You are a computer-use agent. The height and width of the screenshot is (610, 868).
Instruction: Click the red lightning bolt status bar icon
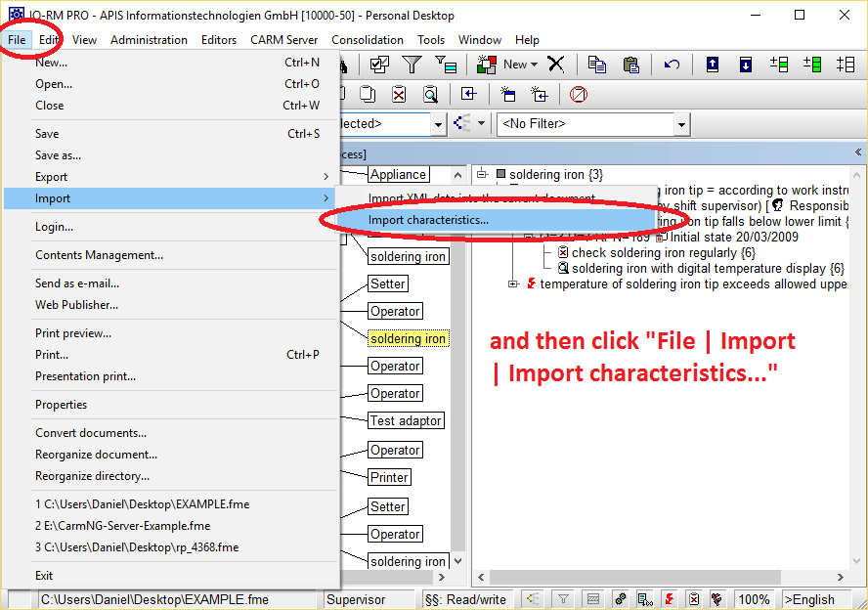click(670, 599)
